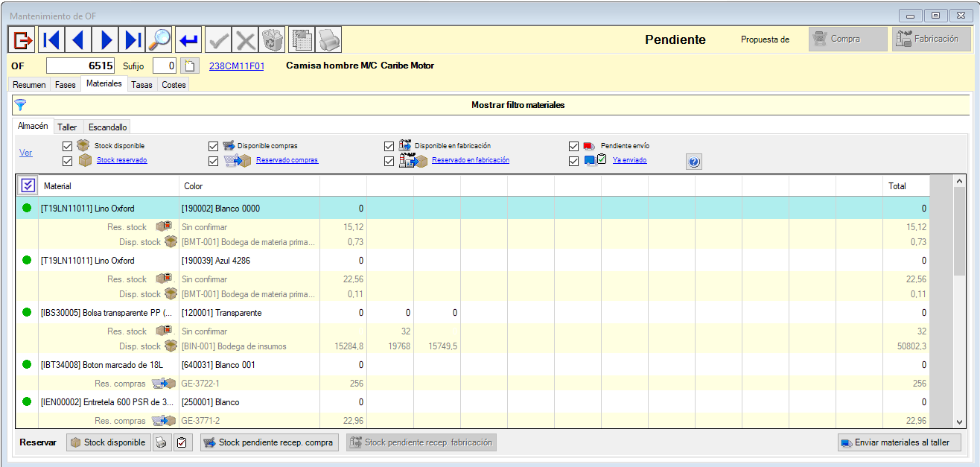This screenshot has width=980, height=467.
Task: Click the OF number input field
Action: (x=82, y=66)
